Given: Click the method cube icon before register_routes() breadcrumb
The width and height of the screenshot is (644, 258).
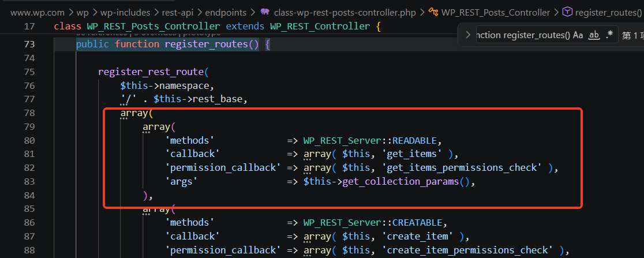Looking at the screenshot, I should (567, 12).
